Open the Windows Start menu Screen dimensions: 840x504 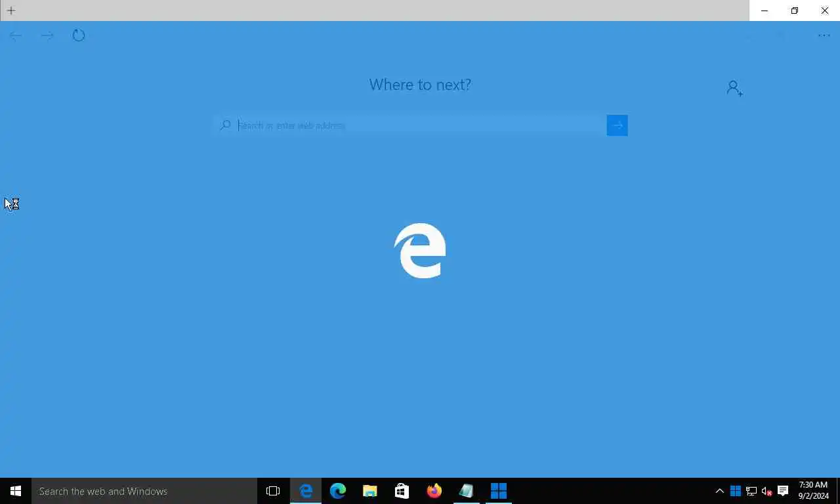[16, 491]
